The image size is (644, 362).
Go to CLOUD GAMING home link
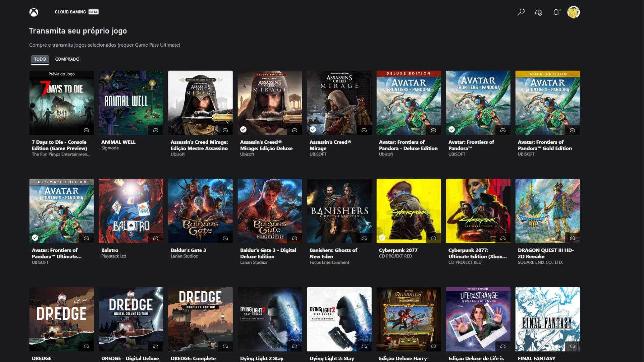pyautogui.click(x=70, y=12)
